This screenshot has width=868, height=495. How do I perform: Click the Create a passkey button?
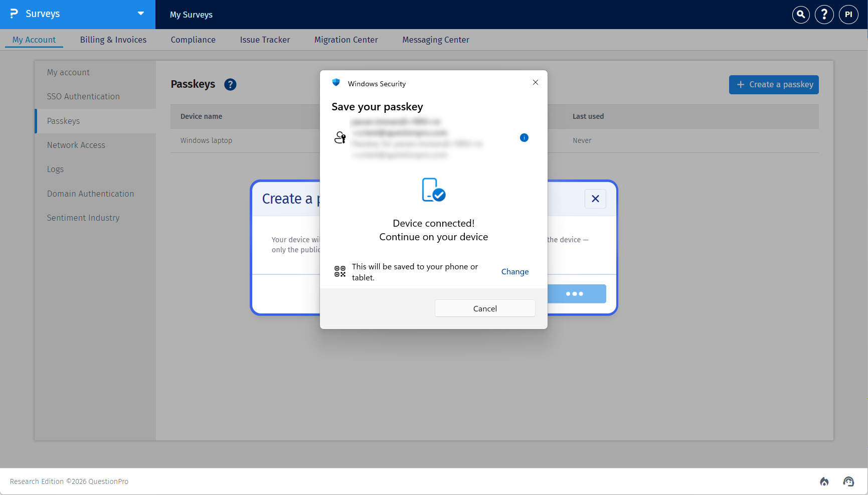[774, 85]
